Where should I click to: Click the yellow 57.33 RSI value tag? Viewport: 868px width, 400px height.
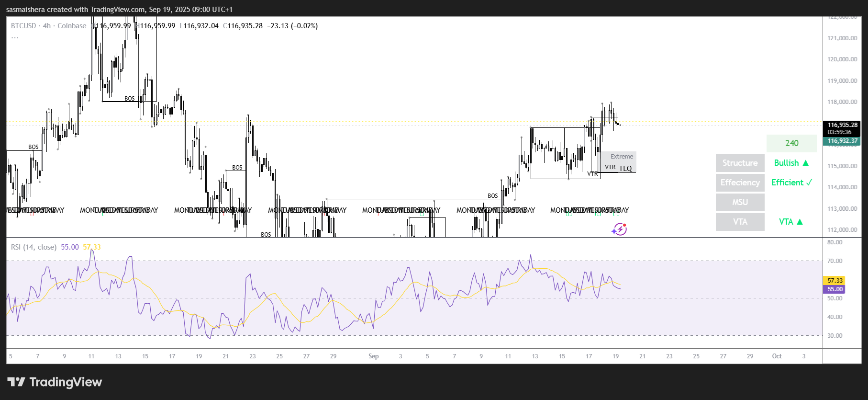[834, 281]
